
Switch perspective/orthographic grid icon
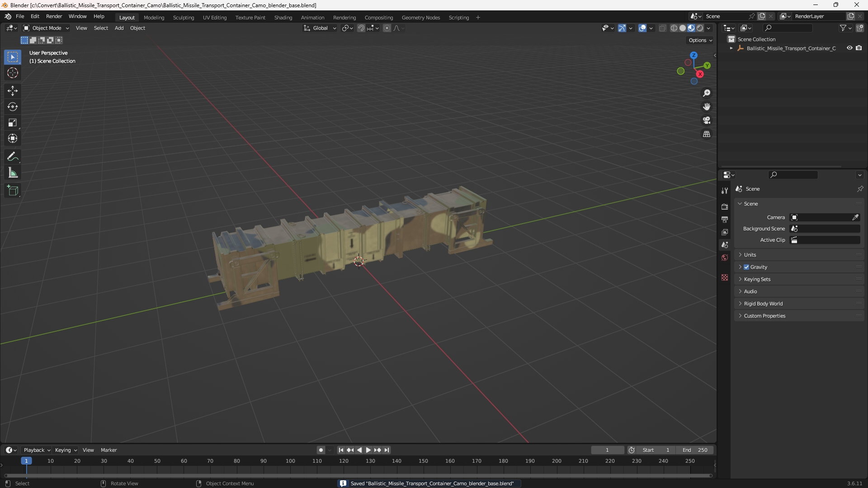coord(707,134)
